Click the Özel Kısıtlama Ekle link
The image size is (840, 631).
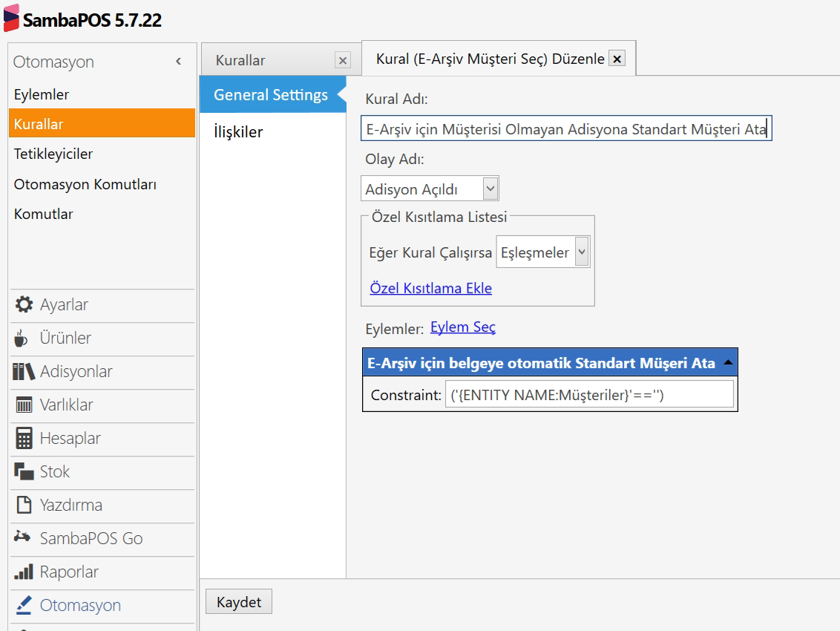[x=430, y=288]
